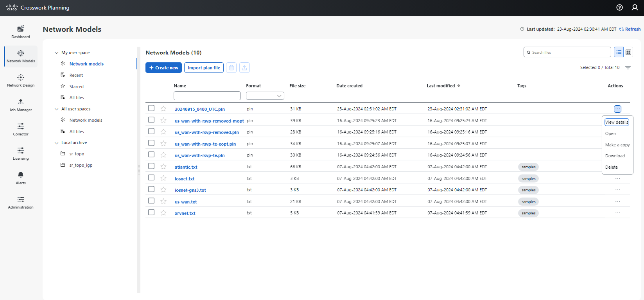This screenshot has width=644, height=300.
Task: Open the Dashboard sidebar section
Action: coord(21,32)
